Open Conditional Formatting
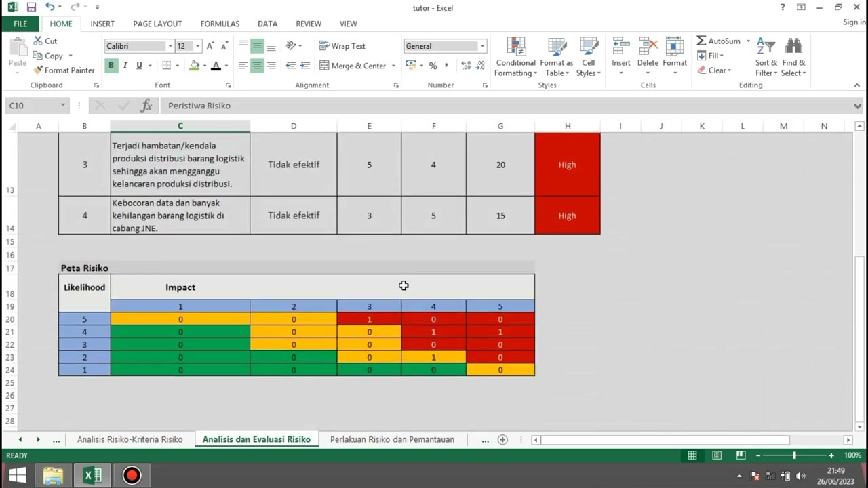The width and height of the screenshot is (868, 488). click(x=515, y=57)
